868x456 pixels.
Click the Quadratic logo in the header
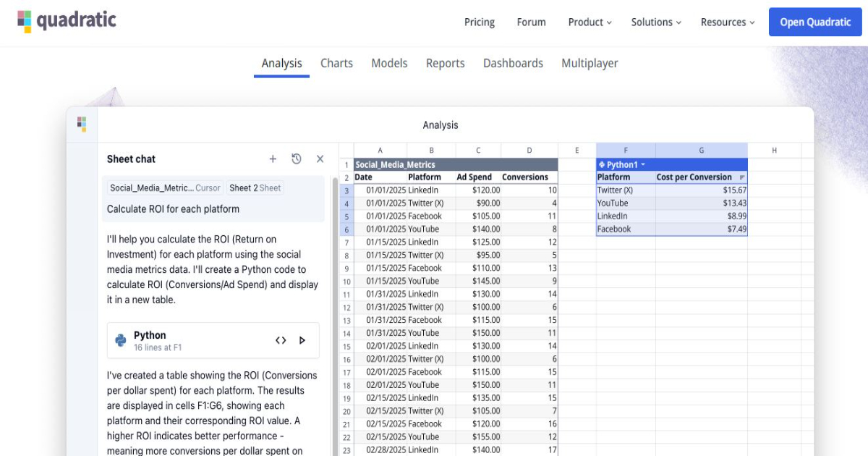[x=67, y=21]
